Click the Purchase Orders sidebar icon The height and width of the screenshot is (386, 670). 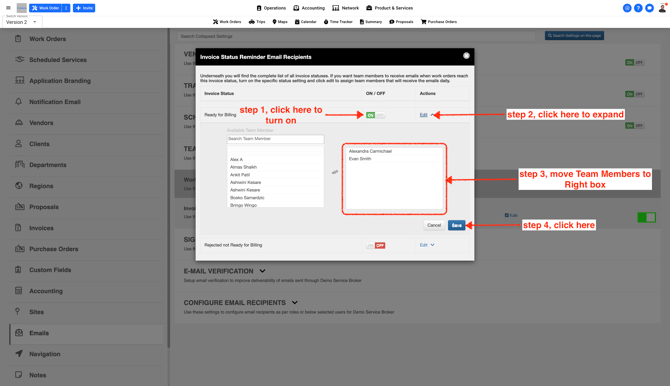coord(19,248)
